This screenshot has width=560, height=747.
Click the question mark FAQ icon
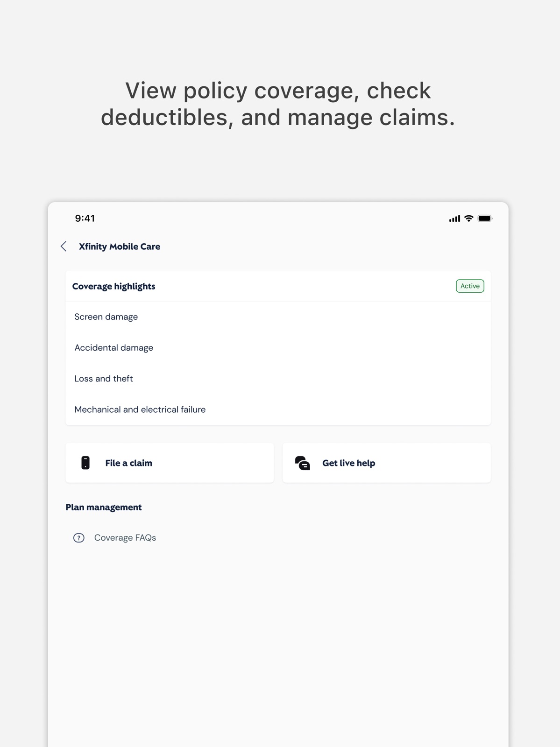(79, 538)
